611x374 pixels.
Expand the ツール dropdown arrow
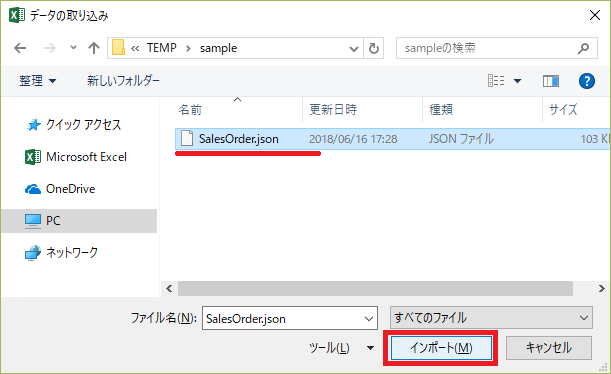pyautogui.click(x=370, y=348)
